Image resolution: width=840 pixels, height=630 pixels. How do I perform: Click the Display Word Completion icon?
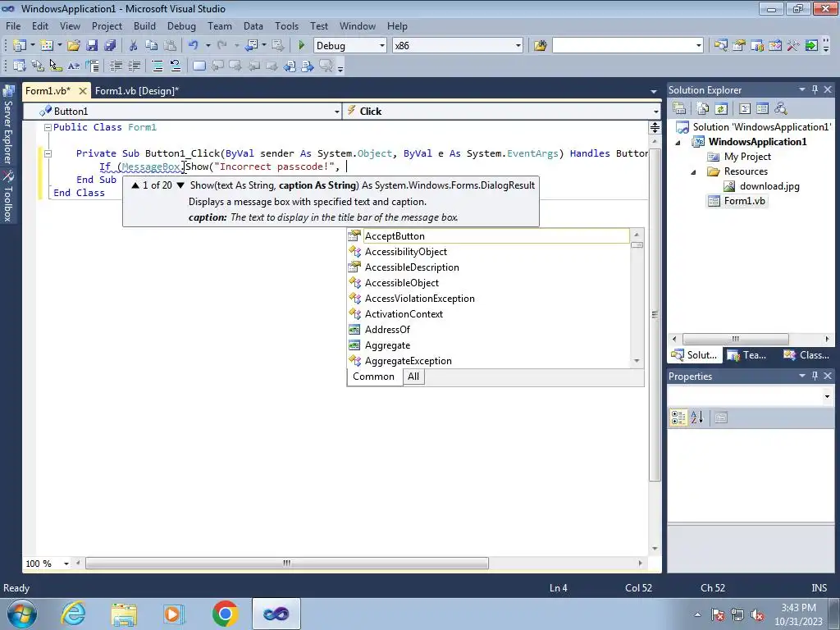coord(74,66)
